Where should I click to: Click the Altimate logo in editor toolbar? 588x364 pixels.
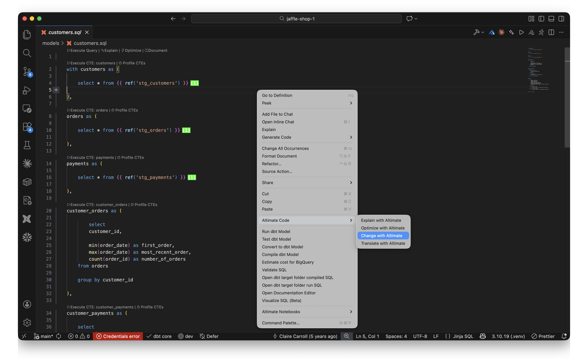(491, 32)
